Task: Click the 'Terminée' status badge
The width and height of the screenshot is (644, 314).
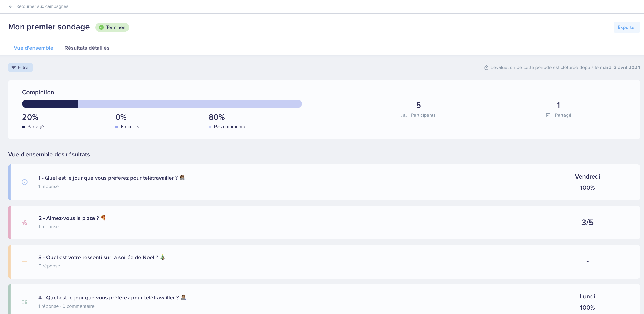Action: tap(112, 27)
